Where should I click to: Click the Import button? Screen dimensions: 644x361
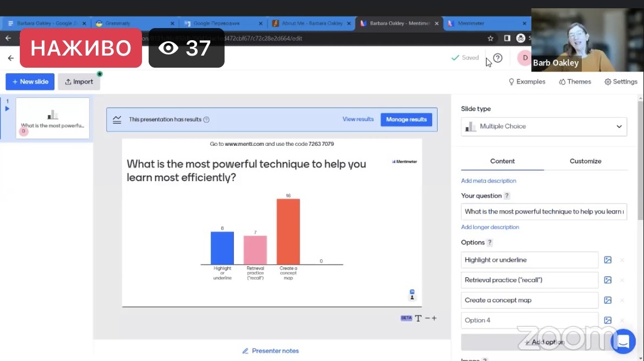point(79,82)
